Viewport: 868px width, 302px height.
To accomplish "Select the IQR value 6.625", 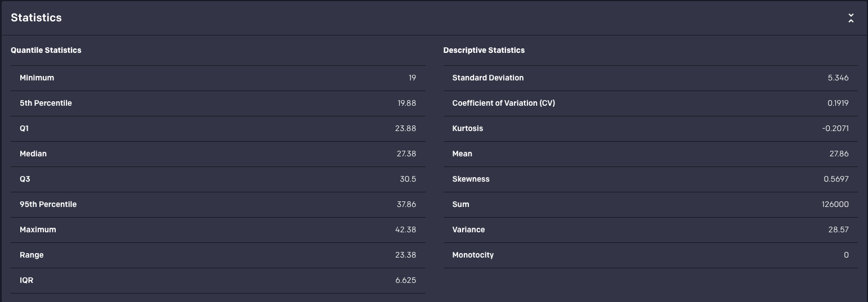I will pyautogui.click(x=406, y=280).
